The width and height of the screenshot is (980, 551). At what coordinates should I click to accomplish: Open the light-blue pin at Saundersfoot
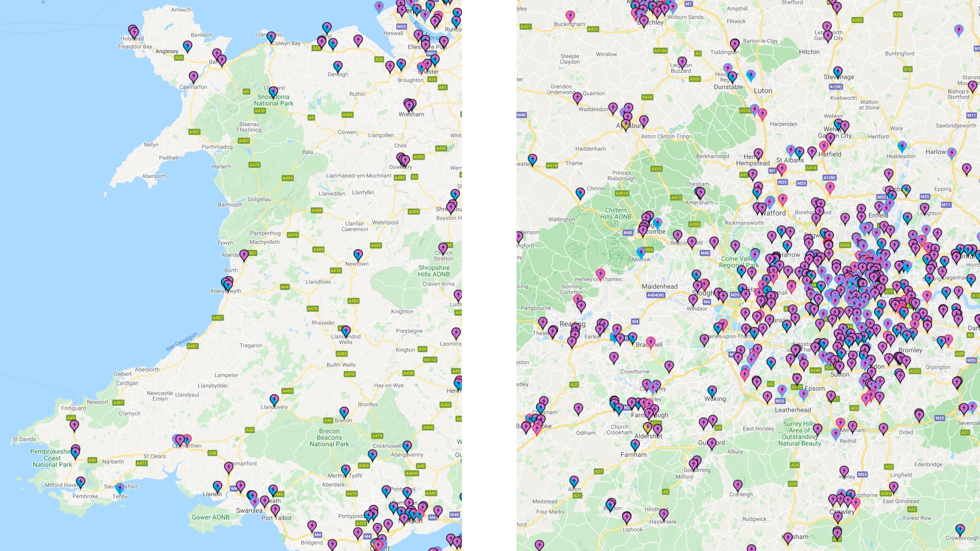120,488
